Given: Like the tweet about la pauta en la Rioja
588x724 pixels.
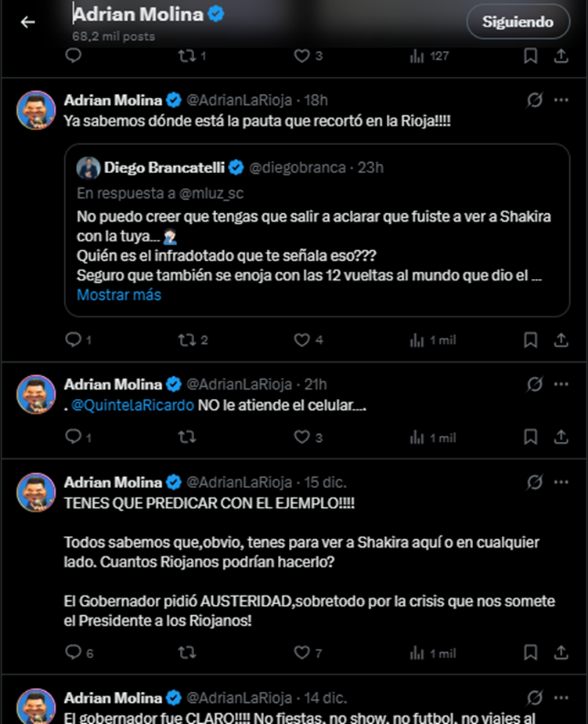Looking at the screenshot, I should [x=302, y=340].
